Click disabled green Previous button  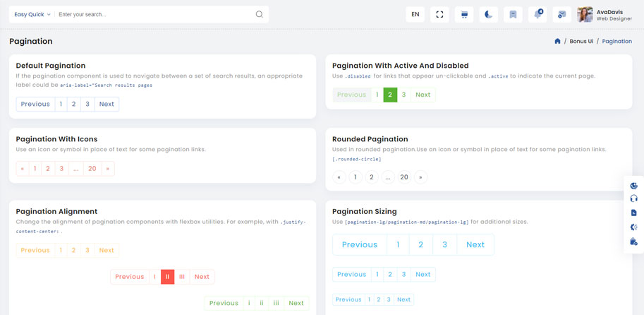pyautogui.click(x=351, y=95)
